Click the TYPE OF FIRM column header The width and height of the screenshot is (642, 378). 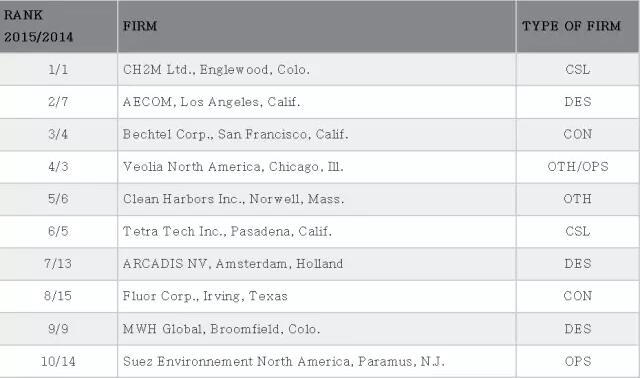(578, 26)
